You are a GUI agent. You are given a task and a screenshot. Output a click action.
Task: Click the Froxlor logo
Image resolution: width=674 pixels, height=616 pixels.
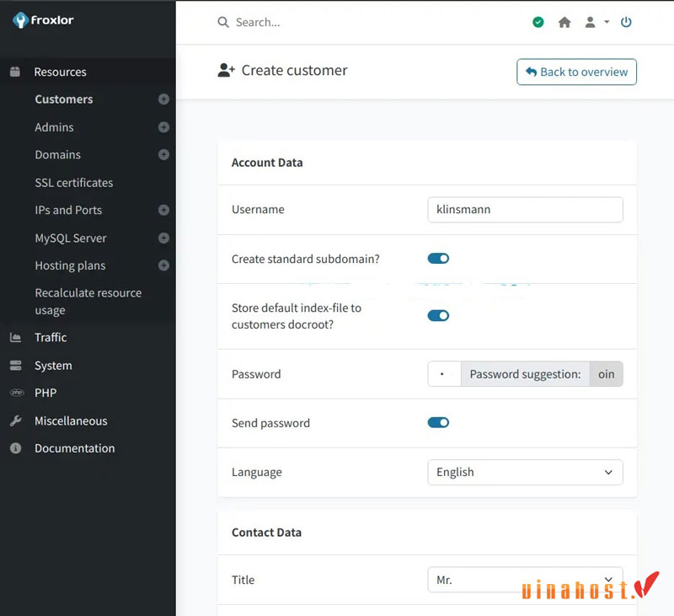[x=43, y=19]
